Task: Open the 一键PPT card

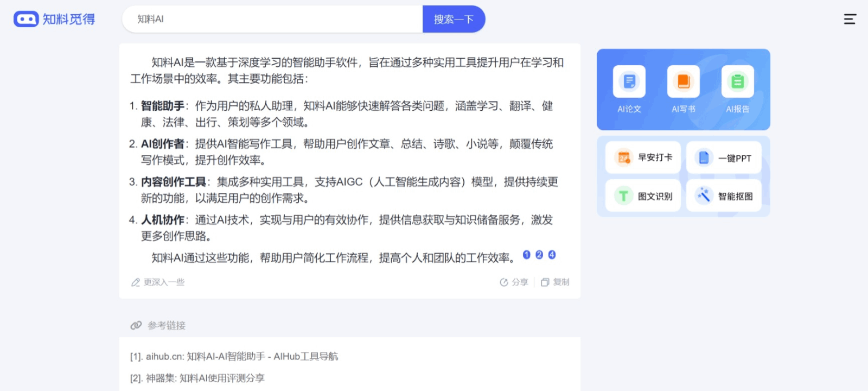Action: click(724, 157)
